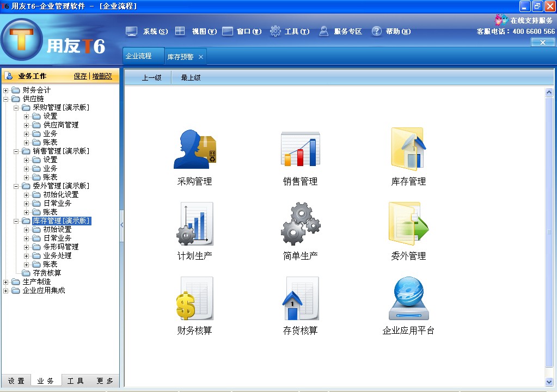Click the 业务工作 user icon in sidebar header
The width and height of the screenshot is (557, 392).
(x=9, y=76)
